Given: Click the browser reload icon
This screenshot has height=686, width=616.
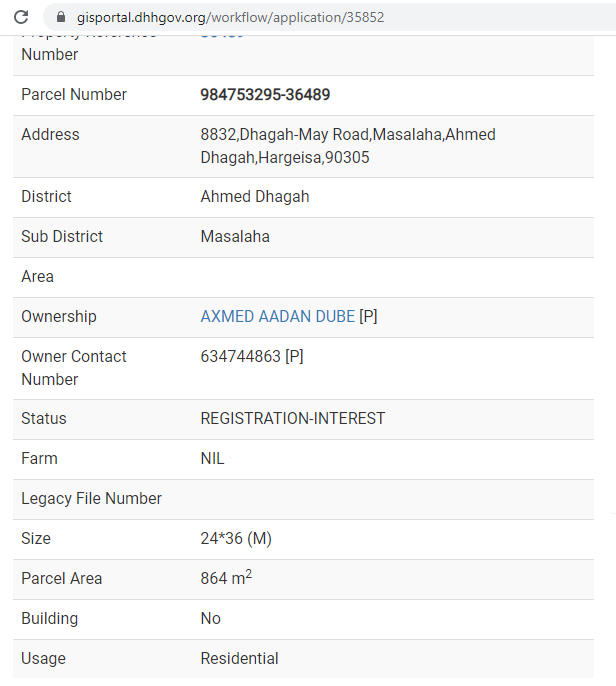Looking at the screenshot, I should tap(21, 17).
